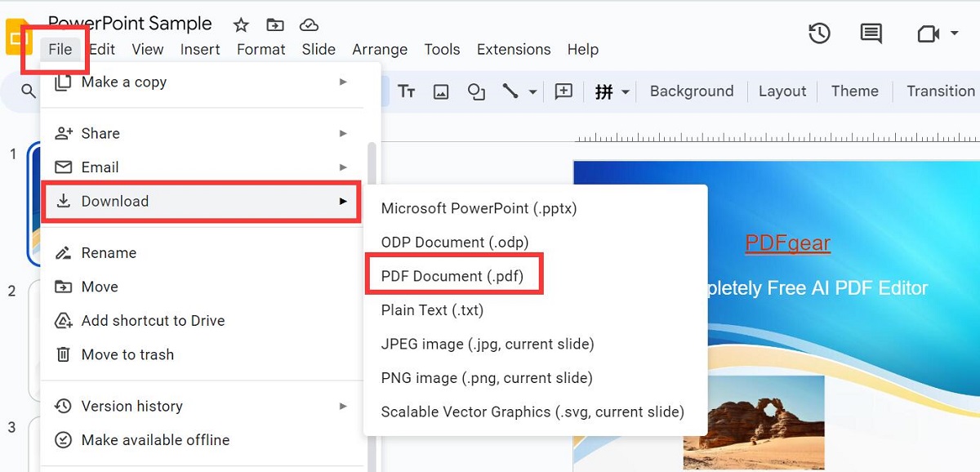Image resolution: width=980 pixels, height=472 pixels.
Task: Open the Edit menu
Action: pyautogui.click(x=102, y=49)
